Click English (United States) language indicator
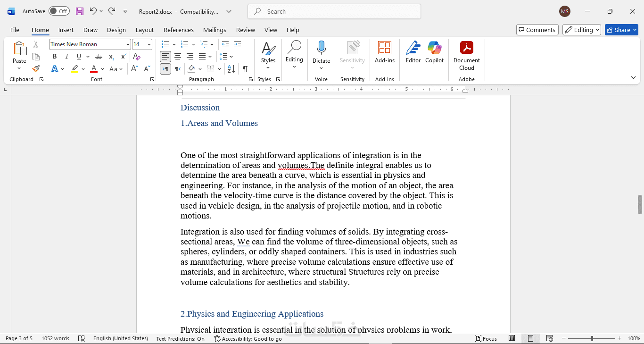The height and width of the screenshot is (344, 644). [121, 338]
